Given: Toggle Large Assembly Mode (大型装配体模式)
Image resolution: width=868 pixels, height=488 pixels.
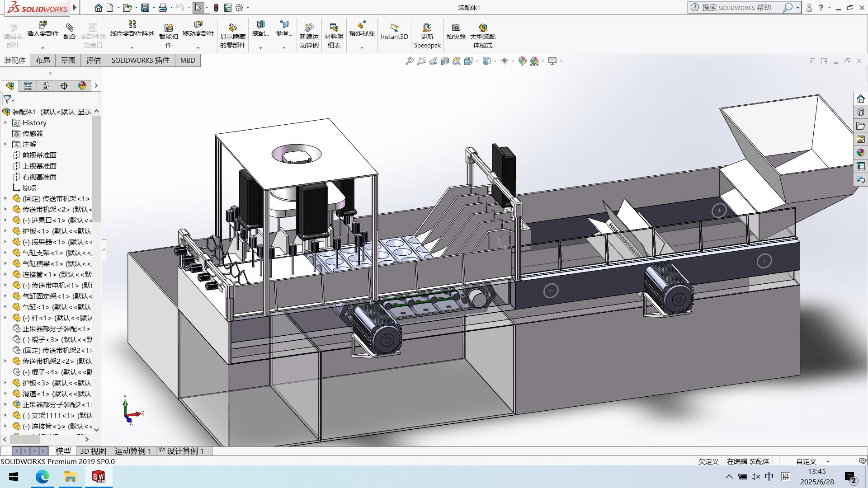Looking at the screenshot, I should [482, 28].
